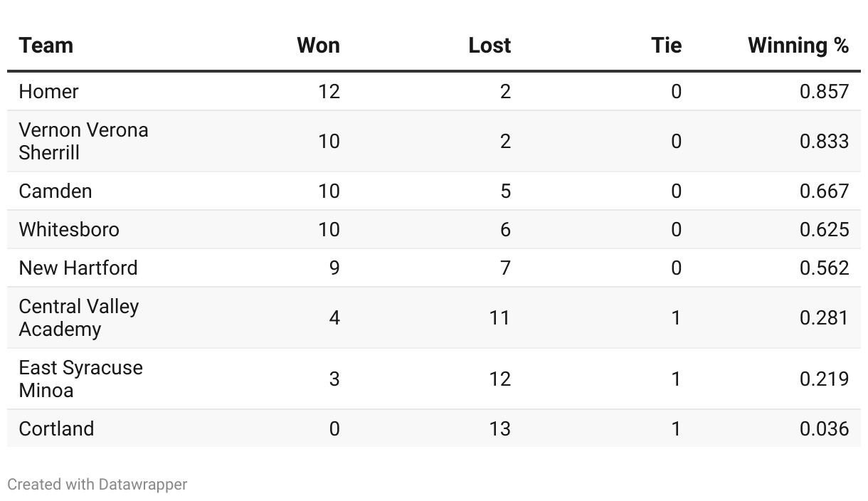
Task: Select the Lost column header
Action: 489,46
